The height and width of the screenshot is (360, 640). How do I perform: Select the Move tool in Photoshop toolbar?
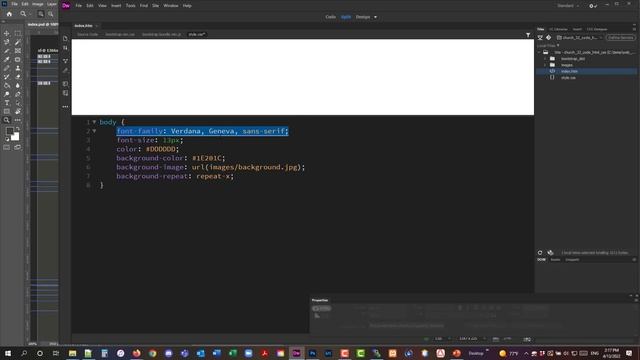(7, 33)
